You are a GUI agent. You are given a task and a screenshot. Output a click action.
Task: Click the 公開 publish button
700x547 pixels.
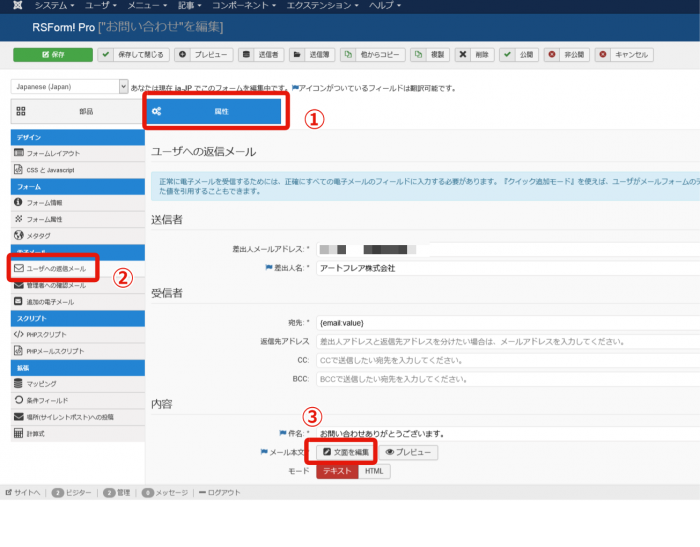pyautogui.click(x=519, y=54)
